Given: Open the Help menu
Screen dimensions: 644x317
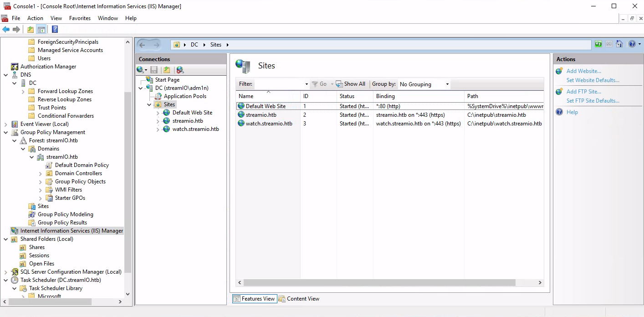Looking at the screenshot, I should (x=131, y=18).
